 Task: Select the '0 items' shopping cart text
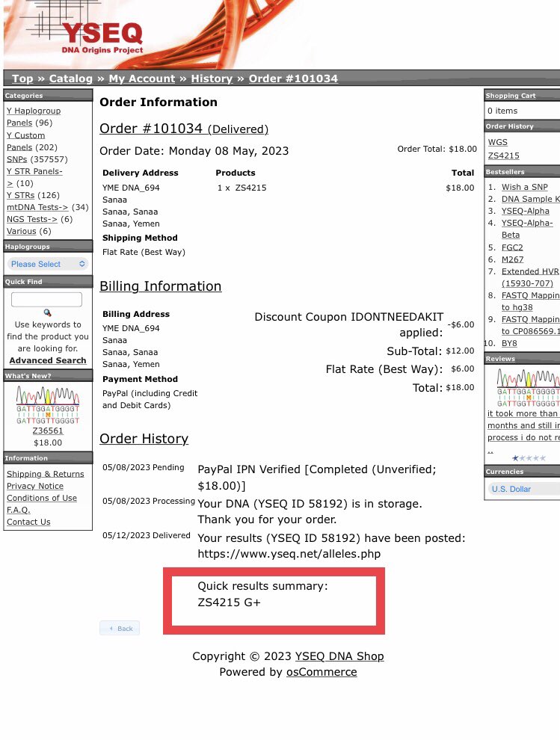pyautogui.click(x=502, y=111)
